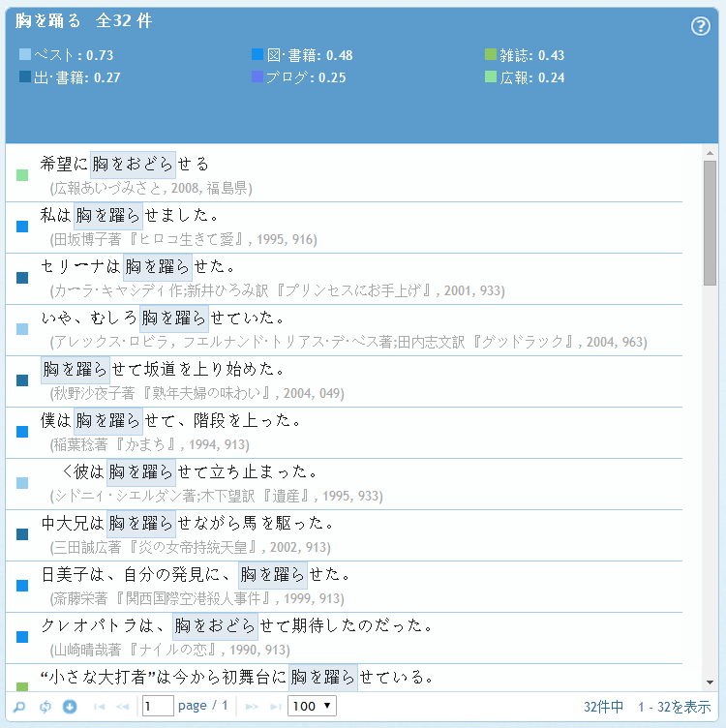Viewport: 726px width, 728px height.
Task: Open the rows-per-page dropdown showing 100
Action: (312, 706)
